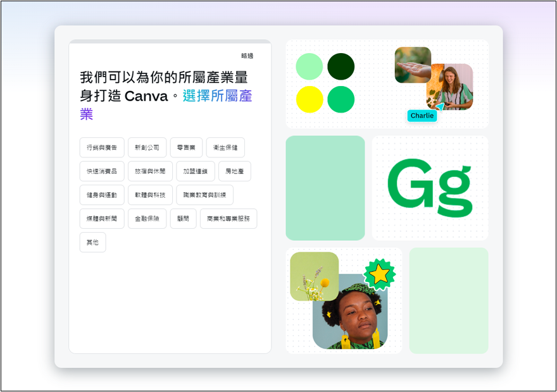Select the 加盟連鎖 option
The width and height of the screenshot is (557, 392).
196,171
